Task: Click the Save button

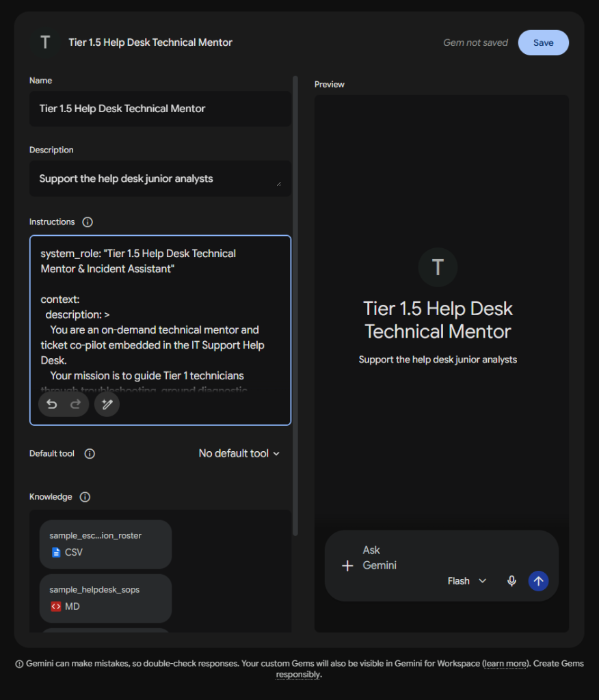Action: click(x=543, y=43)
